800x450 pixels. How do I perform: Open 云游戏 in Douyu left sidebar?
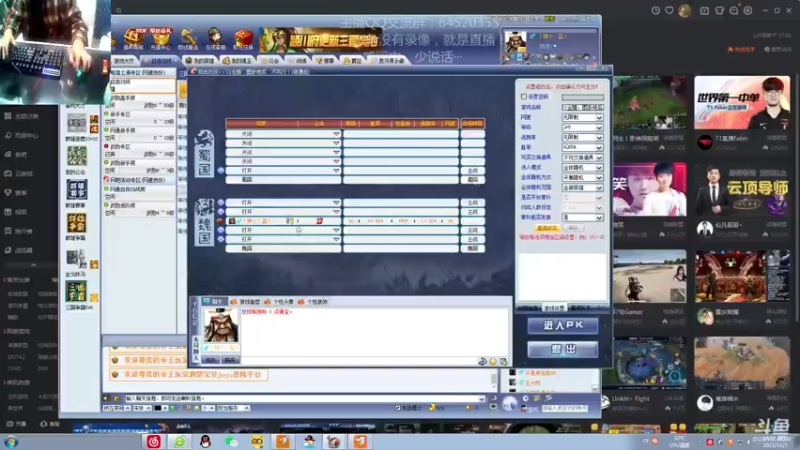click(19, 173)
